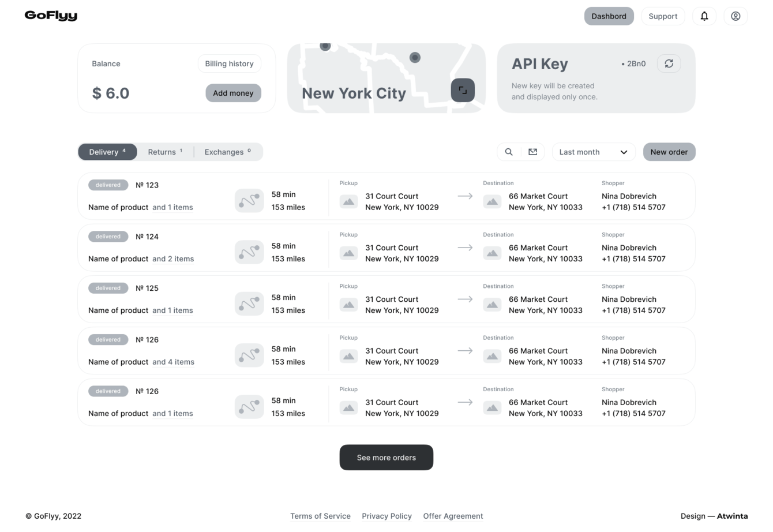This screenshot has height=532, width=773.
Task: Click the Add money button
Action: point(233,93)
